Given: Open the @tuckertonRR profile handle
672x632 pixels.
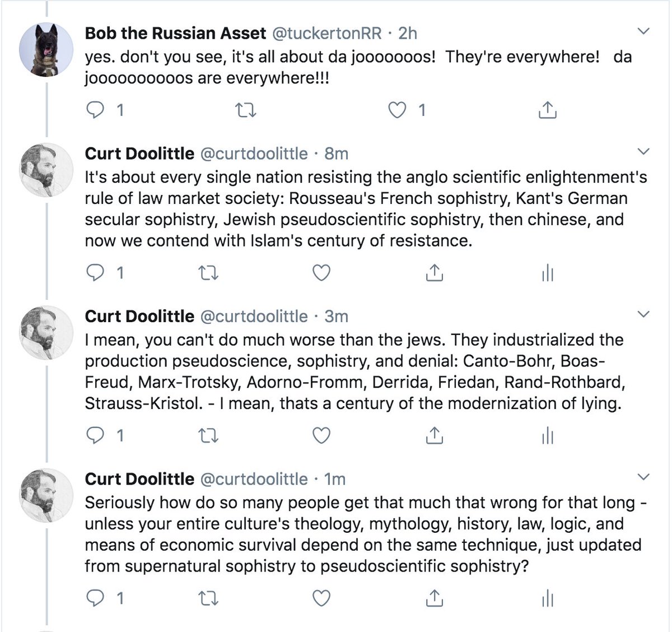Looking at the screenshot, I should [x=326, y=33].
